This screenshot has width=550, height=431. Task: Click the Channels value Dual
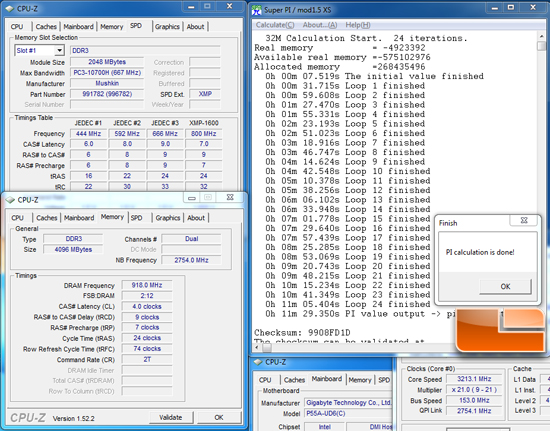[x=192, y=239]
